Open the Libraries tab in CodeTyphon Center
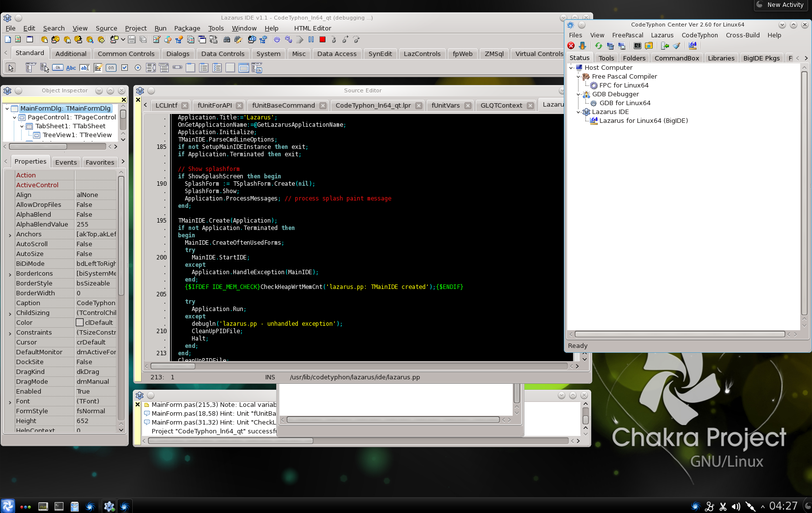 coord(721,58)
